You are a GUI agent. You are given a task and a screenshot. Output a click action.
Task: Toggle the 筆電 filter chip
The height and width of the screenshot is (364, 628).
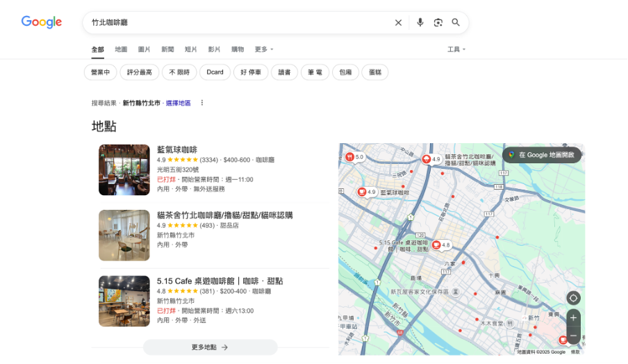tap(315, 72)
